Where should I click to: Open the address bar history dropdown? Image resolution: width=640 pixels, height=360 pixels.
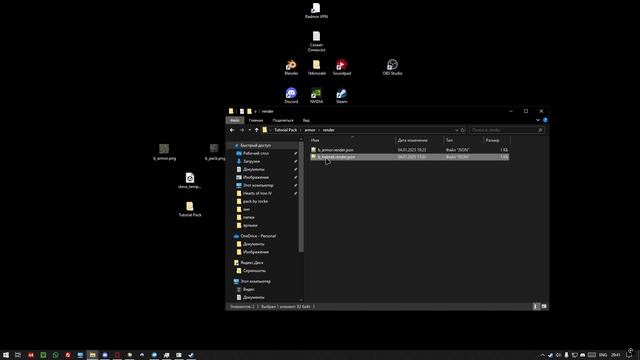point(456,130)
